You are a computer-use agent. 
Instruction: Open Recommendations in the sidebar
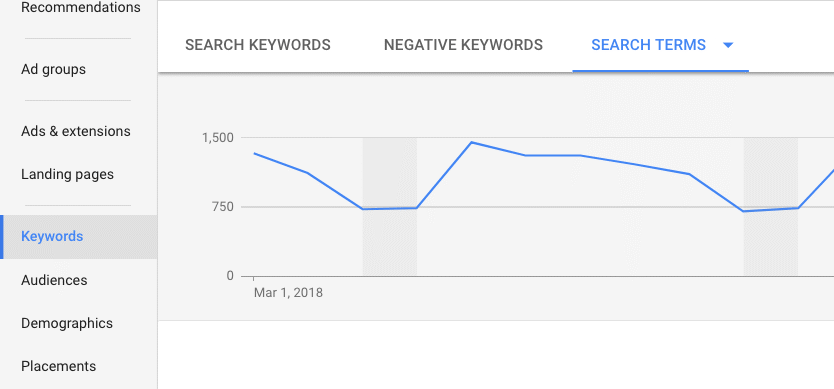79,8
